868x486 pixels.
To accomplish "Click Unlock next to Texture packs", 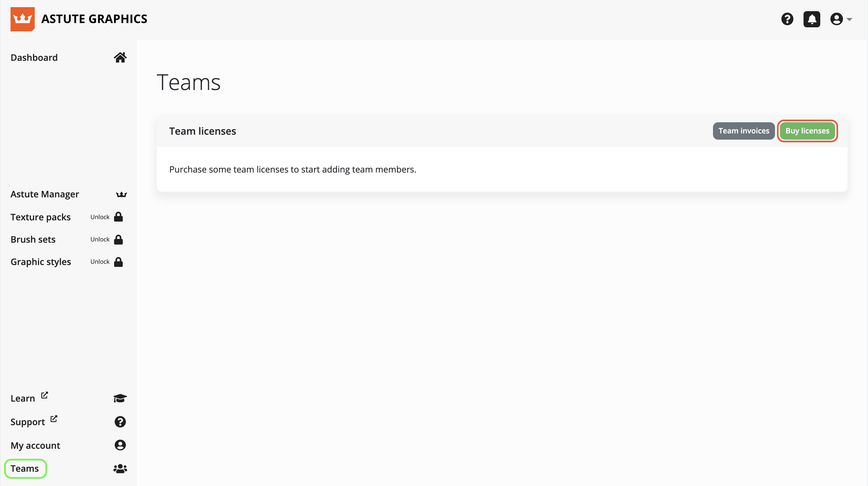I will (x=100, y=217).
